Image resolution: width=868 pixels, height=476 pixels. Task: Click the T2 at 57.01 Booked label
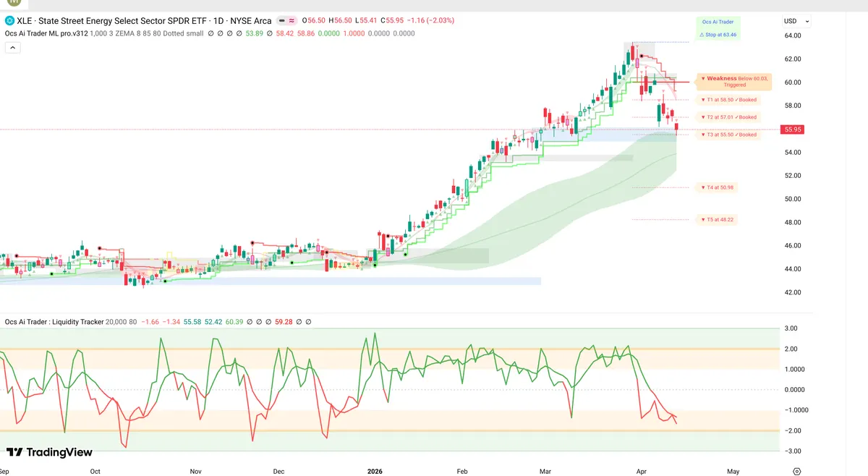(x=729, y=116)
